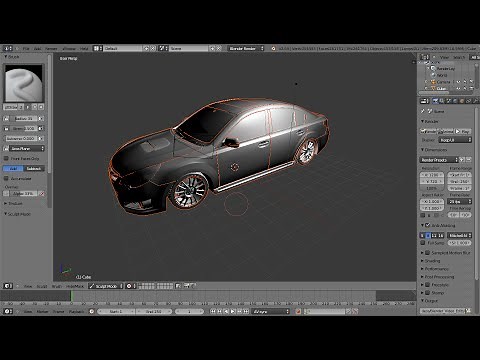Image resolution: width=480 pixels, height=360 pixels.
Task: Toggle Camera visibility eye icon
Action: (x=459, y=82)
